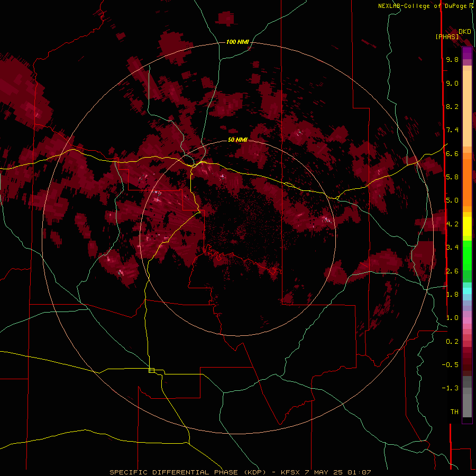Click the 4.2 value on the color scale
The width and height of the screenshot is (476, 476).
click(x=452, y=224)
